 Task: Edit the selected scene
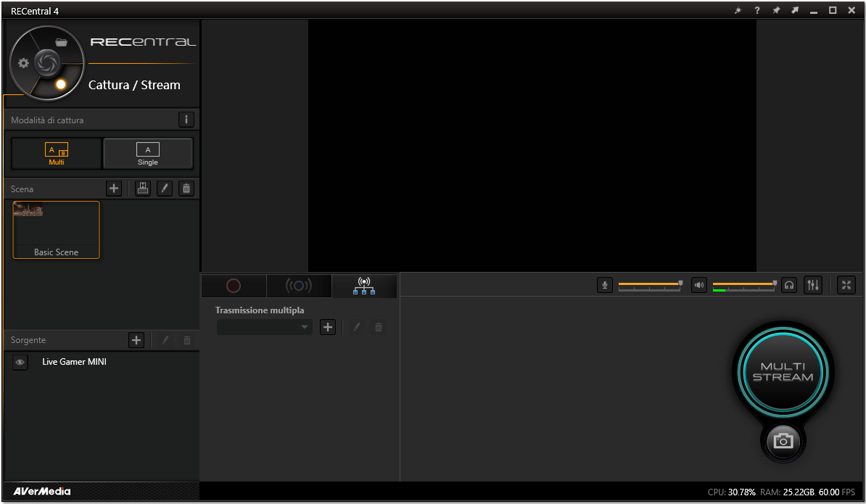coord(165,189)
